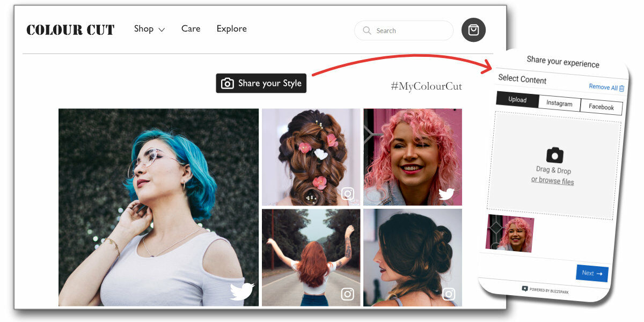
Task: Switch to the Upload tab
Action: [517, 100]
